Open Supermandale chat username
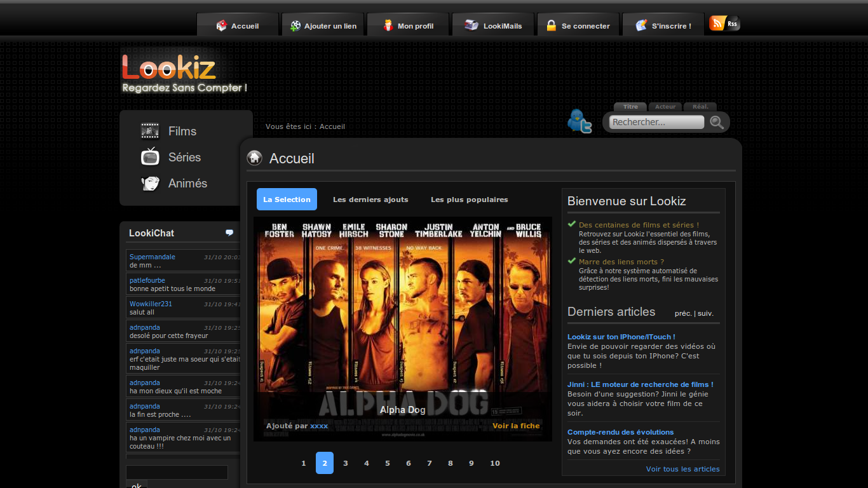 click(153, 257)
